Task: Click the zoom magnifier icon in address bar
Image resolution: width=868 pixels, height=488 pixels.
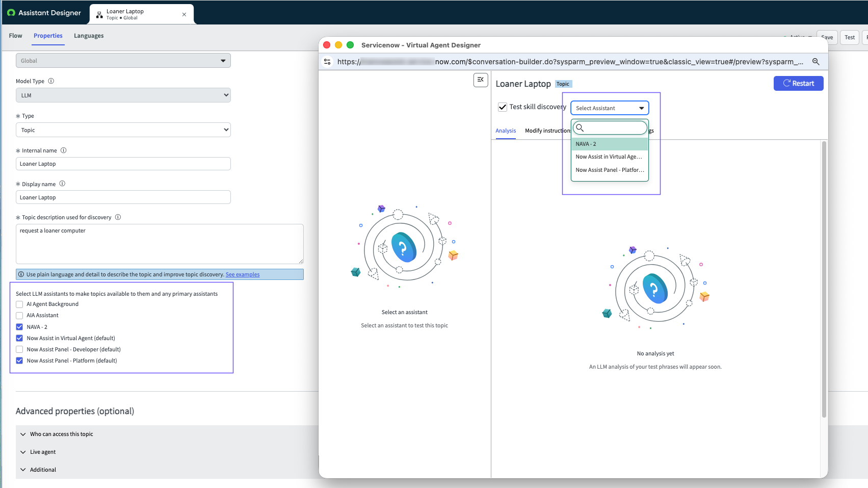Action: click(x=816, y=62)
